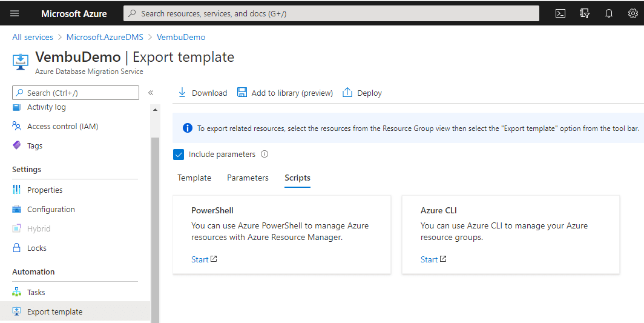Click external link icon beside PowerShell Start

pos(214,259)
